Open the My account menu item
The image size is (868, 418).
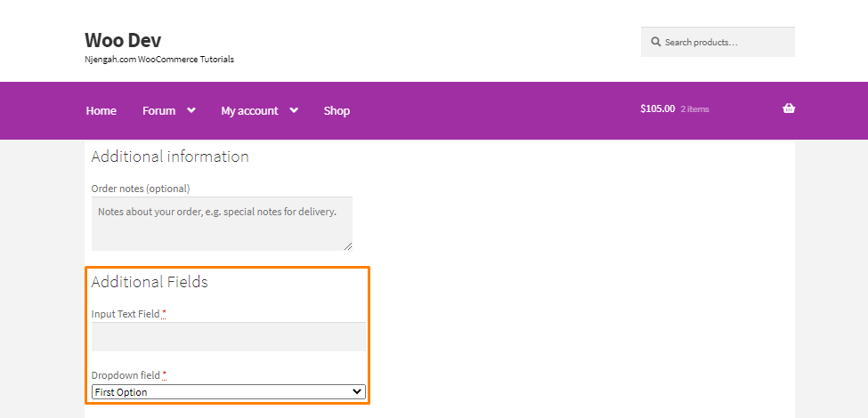click(x=249, y=110)
